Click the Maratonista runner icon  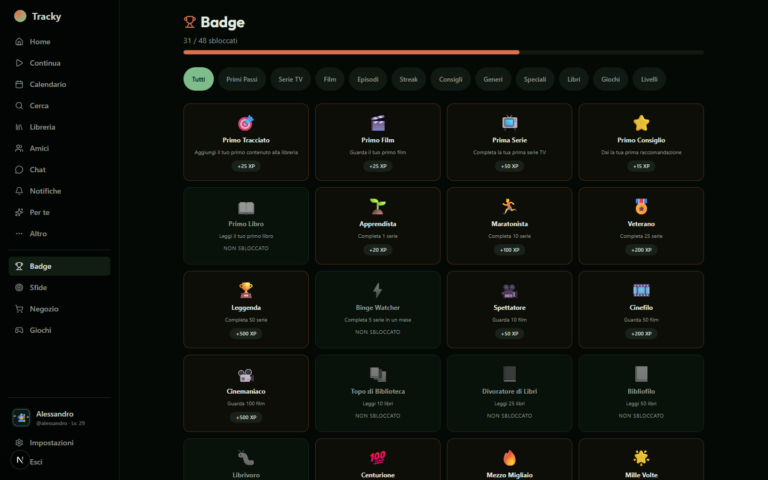[509, 207]
